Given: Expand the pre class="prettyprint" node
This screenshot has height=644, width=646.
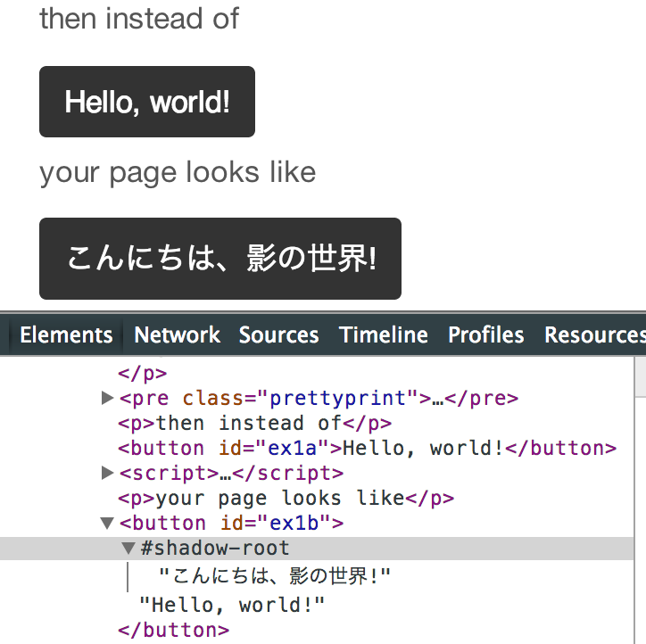Looking at the screenshot, I should click(107, 398).
